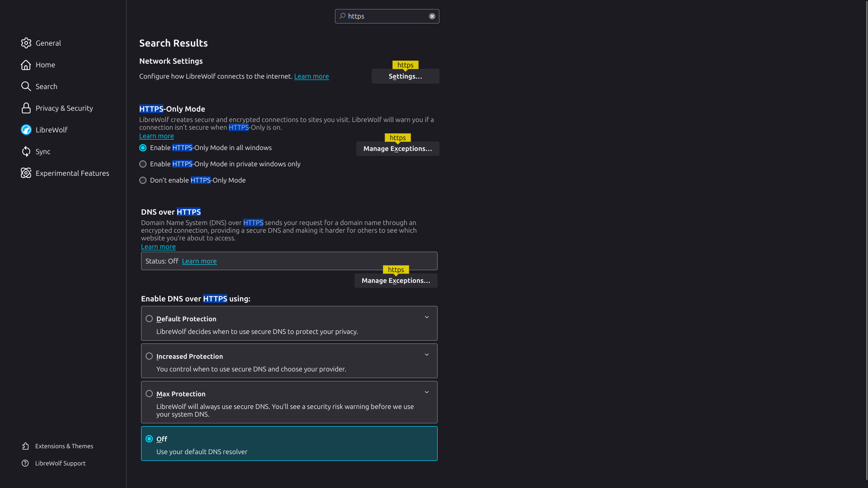Open LibreWolf Support in sidebar

click(60, 463)
